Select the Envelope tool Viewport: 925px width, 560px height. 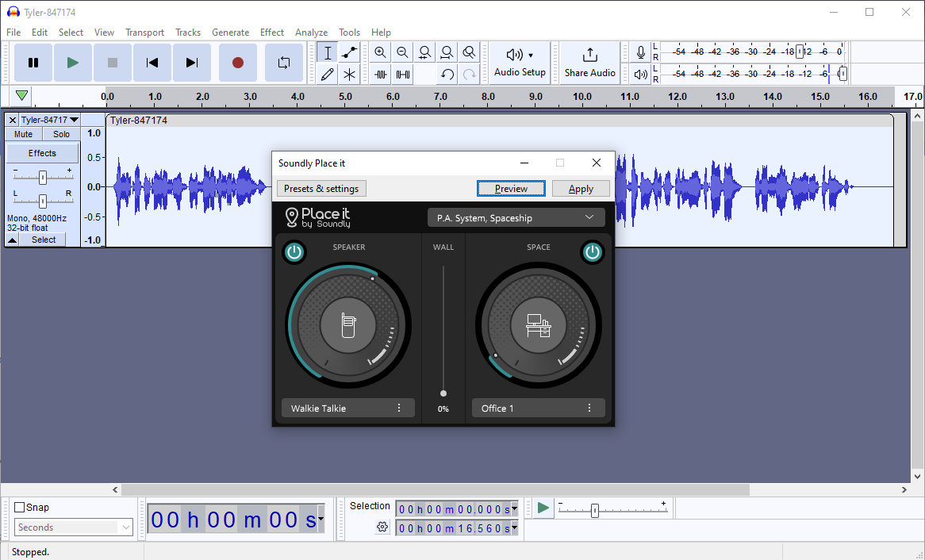coord(349,52)
